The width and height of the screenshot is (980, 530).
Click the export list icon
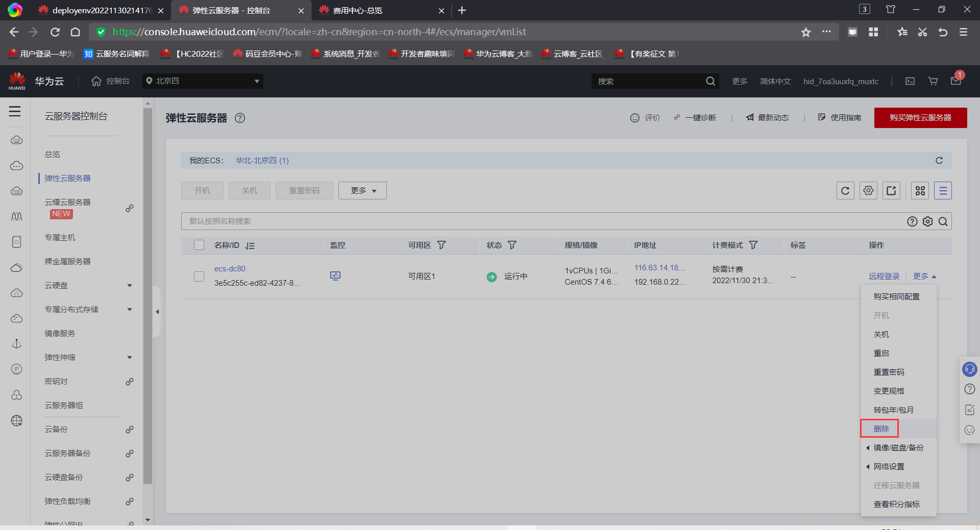891,191
